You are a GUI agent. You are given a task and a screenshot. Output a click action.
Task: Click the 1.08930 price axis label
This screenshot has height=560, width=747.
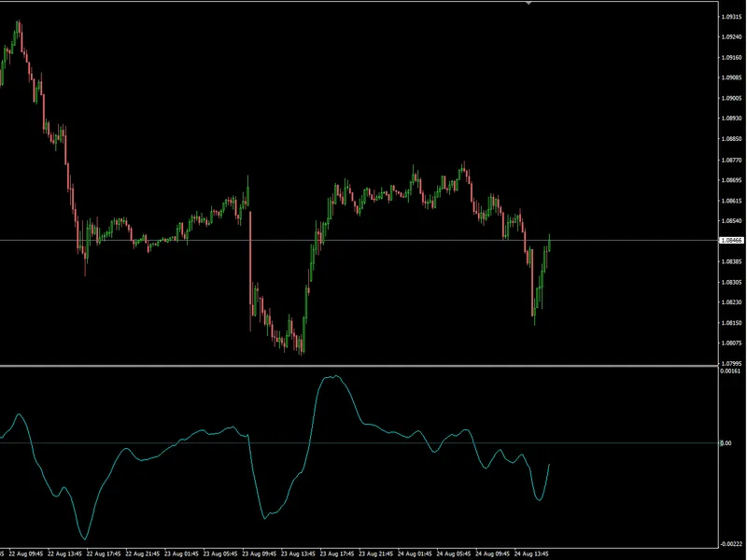[x=731, y=119]
